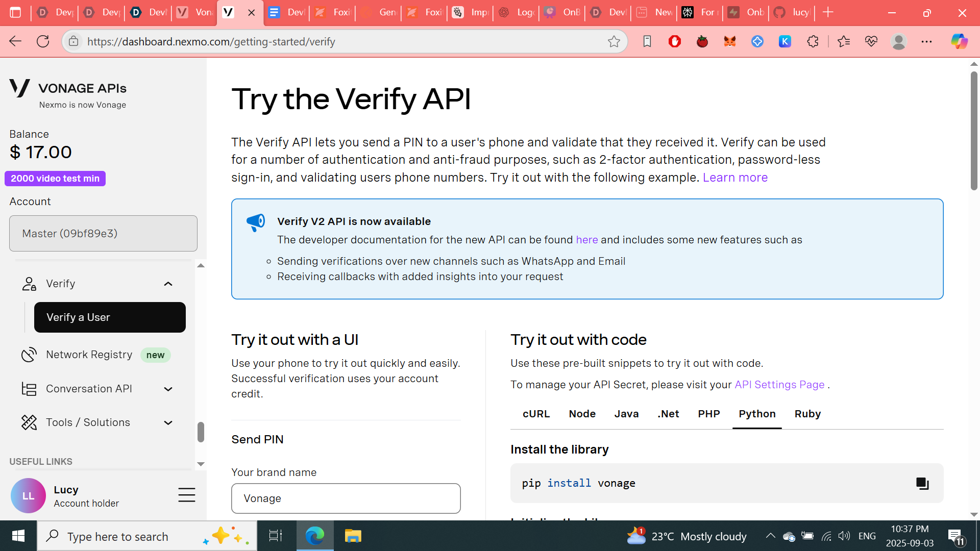Open File Explorer from the taskbar
The width and height of the screenshot is (980, 551).
(x=353, y=536)
